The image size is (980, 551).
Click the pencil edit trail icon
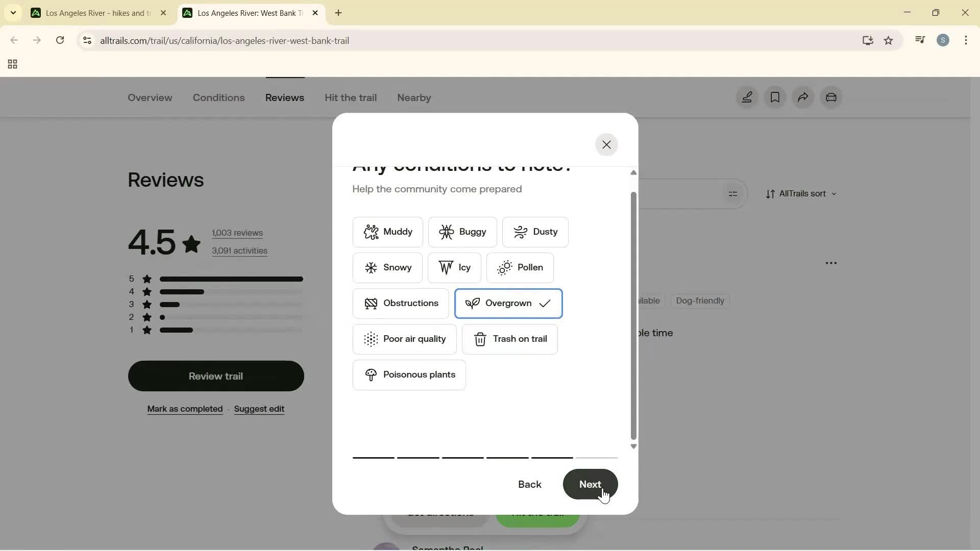[747, 97]
